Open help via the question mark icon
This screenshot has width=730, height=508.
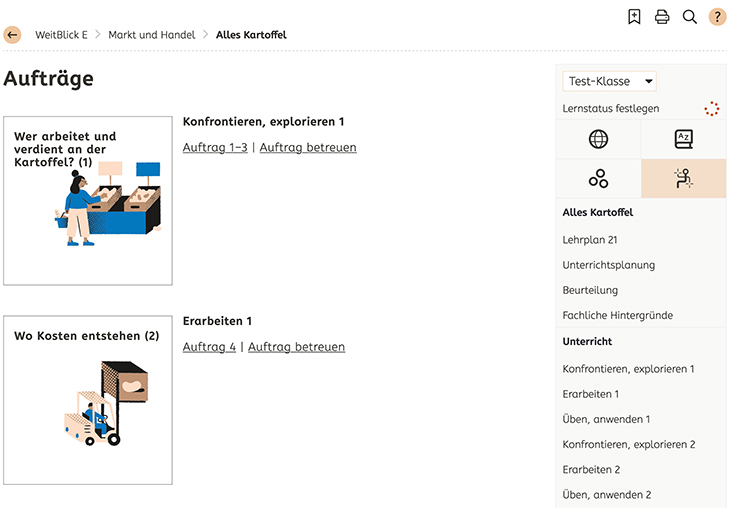pyautogui.click(x=717, y=17)
